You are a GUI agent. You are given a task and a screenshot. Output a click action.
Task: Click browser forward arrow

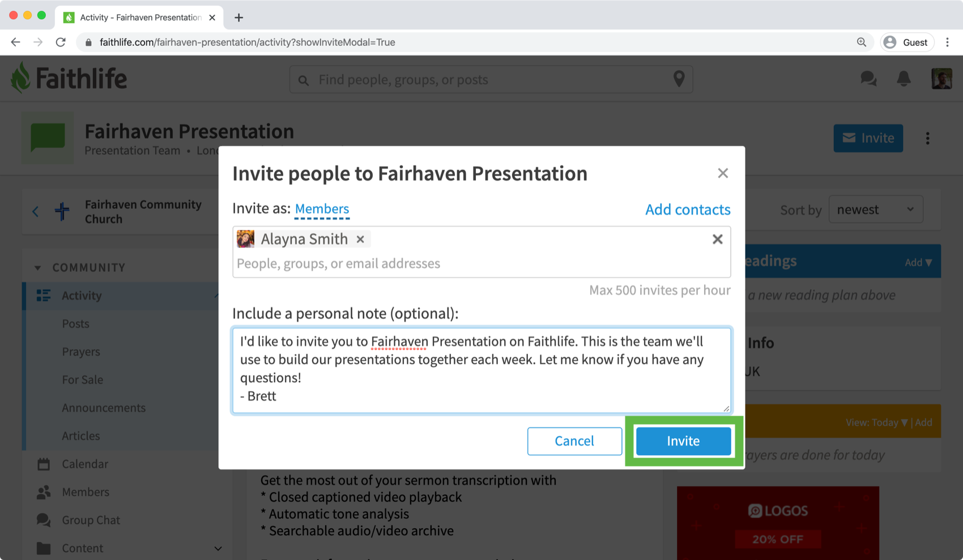point(38,42)
